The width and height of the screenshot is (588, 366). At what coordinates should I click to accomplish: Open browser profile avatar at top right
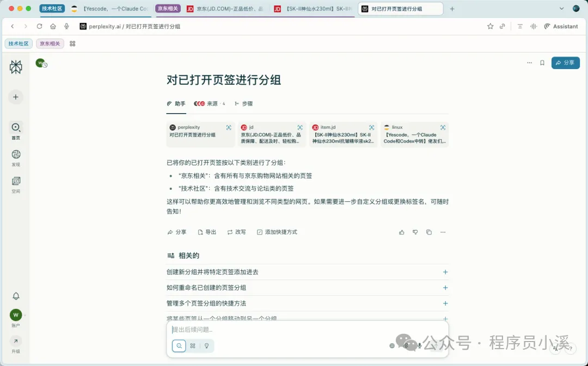tap(576, 9)
